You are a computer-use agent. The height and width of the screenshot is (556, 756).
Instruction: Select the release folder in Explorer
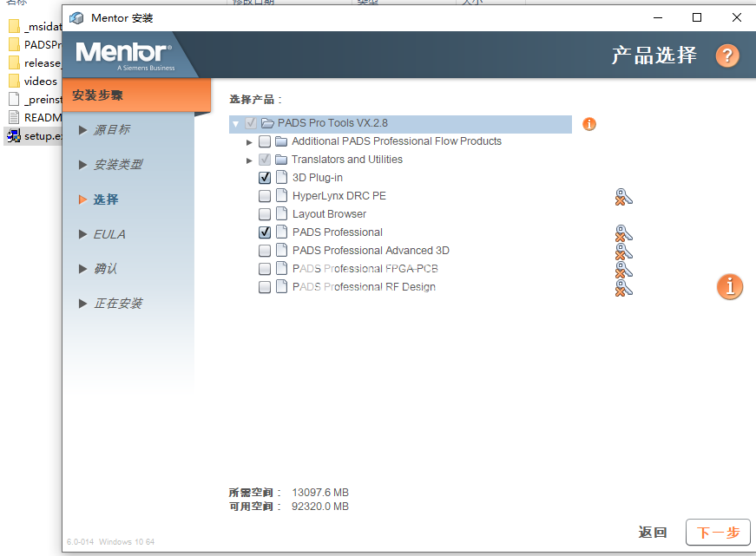[x=36, y=63]
